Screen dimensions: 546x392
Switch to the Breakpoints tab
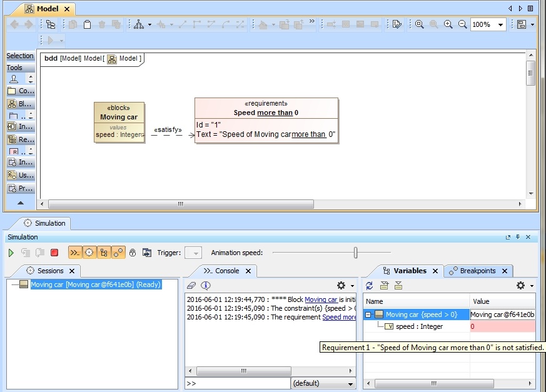tap(477, 271)
